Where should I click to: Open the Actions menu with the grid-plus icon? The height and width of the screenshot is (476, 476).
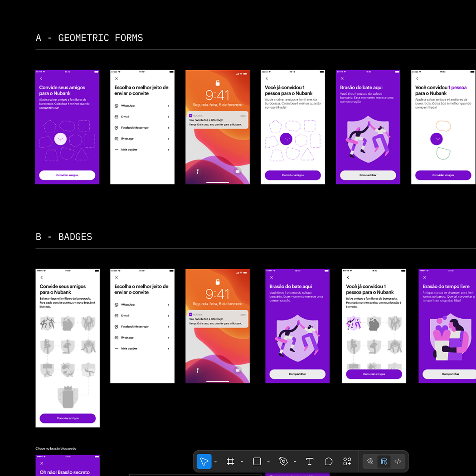click(347, 461)
